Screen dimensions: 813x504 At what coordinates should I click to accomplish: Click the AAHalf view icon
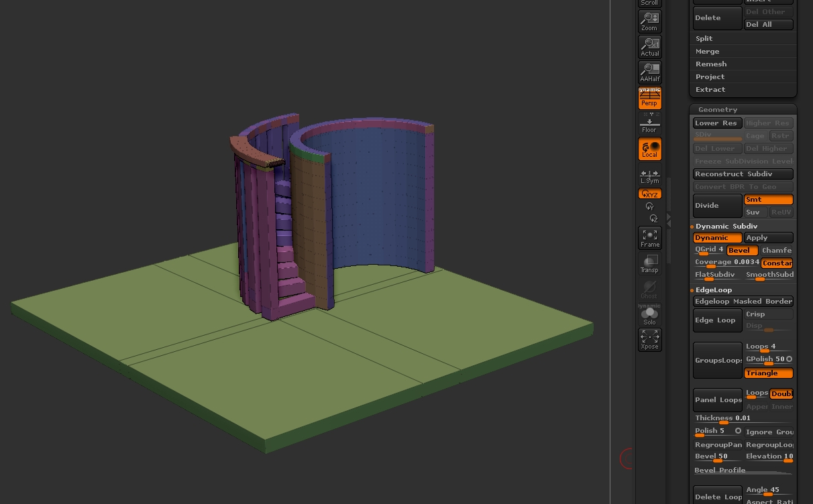coord(649,72)
